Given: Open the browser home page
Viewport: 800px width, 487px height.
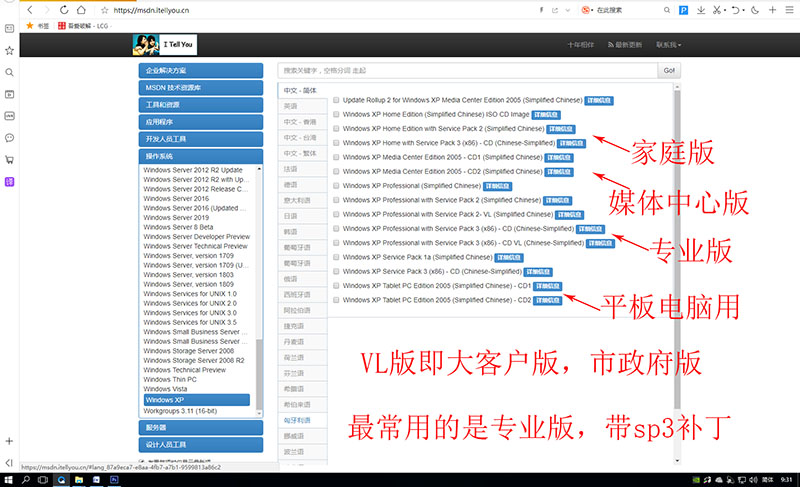Looking at the screenshot, I should point(81,10).
